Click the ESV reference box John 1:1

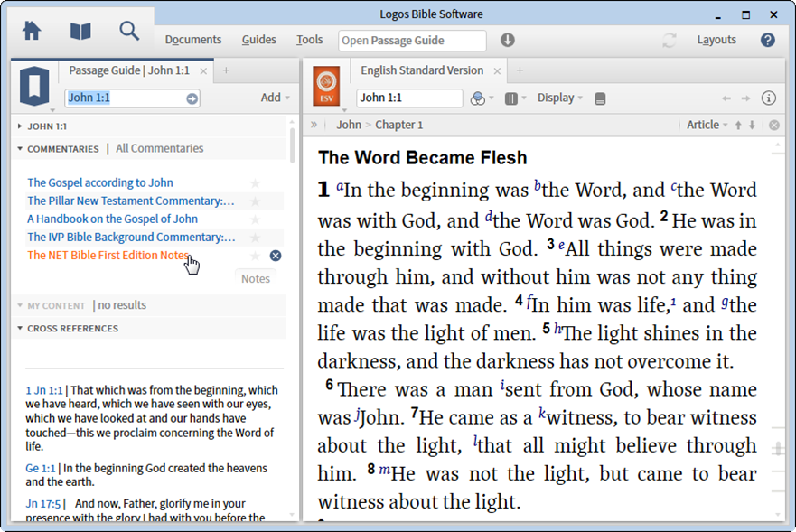409,98
